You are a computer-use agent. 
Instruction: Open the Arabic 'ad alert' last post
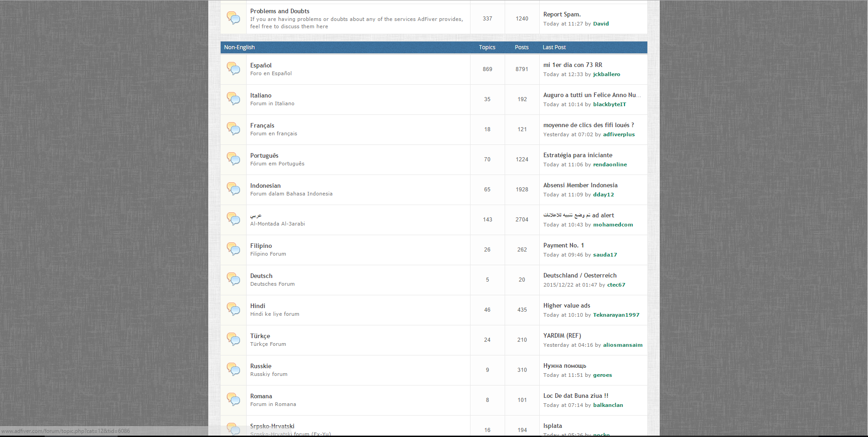coord(579,215)
